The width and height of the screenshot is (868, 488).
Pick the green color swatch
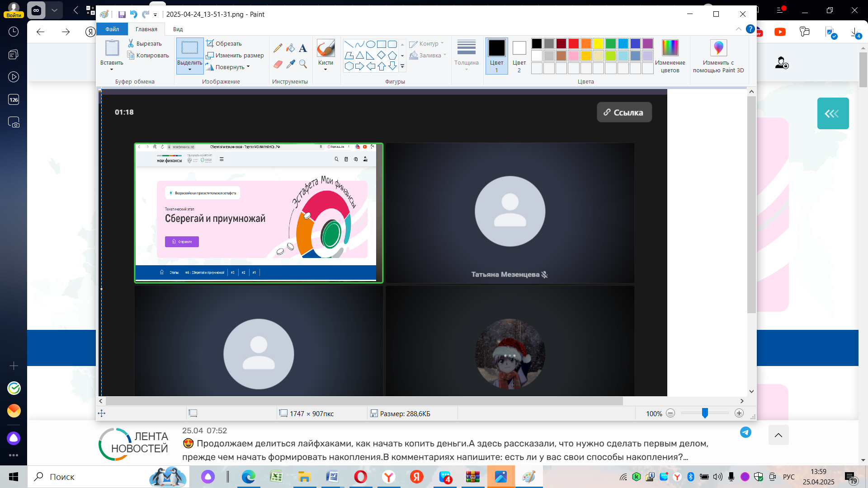click(x=610, y=44)
